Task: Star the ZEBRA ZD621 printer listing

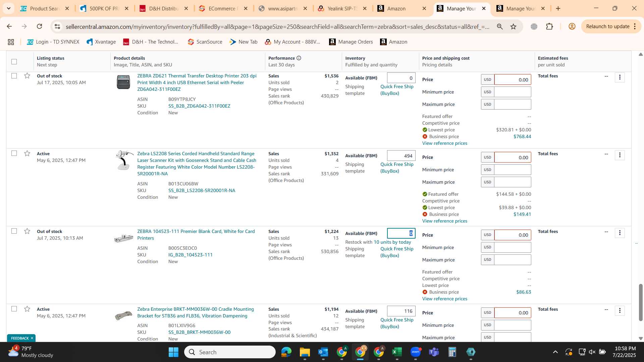Action: pos(27,76)
